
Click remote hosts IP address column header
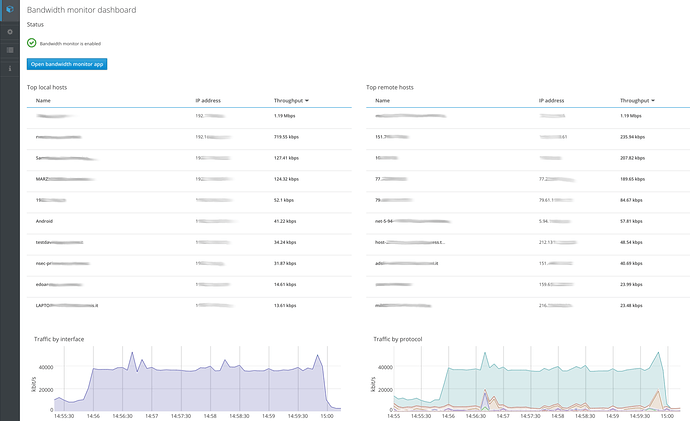(551, 101)
